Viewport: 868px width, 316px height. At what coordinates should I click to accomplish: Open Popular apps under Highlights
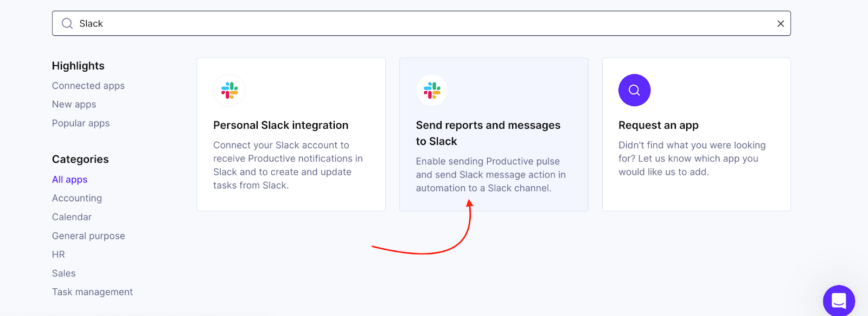click(81, 123)
